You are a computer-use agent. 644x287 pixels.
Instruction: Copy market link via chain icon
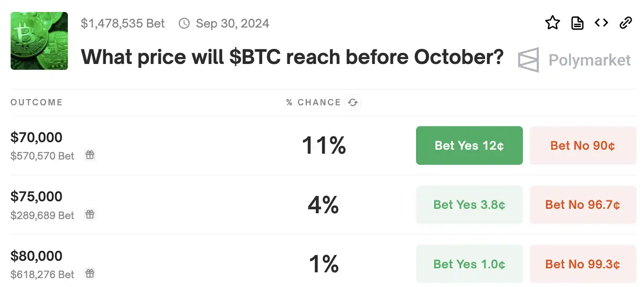point(625,23)
